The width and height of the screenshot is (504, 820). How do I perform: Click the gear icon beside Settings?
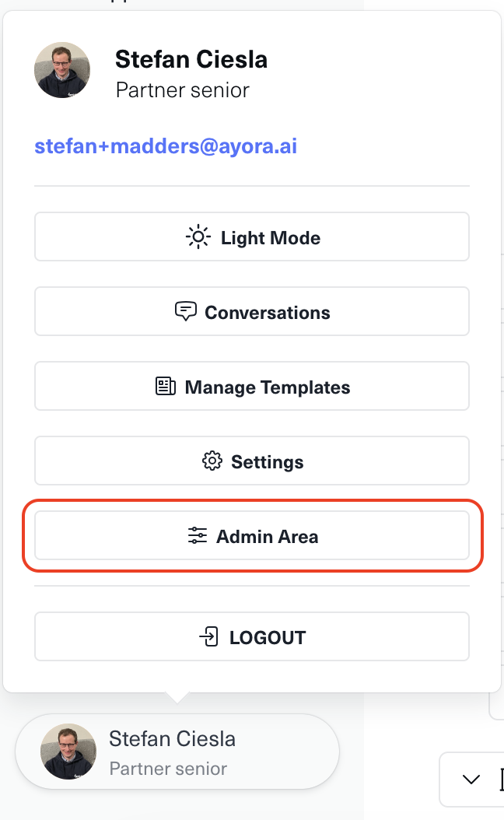click(x=212, y=461)
